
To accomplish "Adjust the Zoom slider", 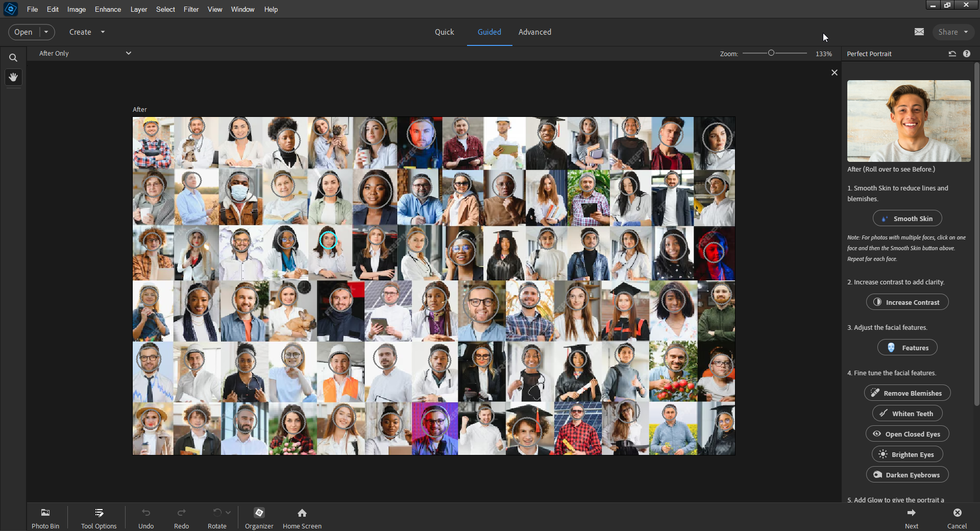I will click(x=771, y=52).
